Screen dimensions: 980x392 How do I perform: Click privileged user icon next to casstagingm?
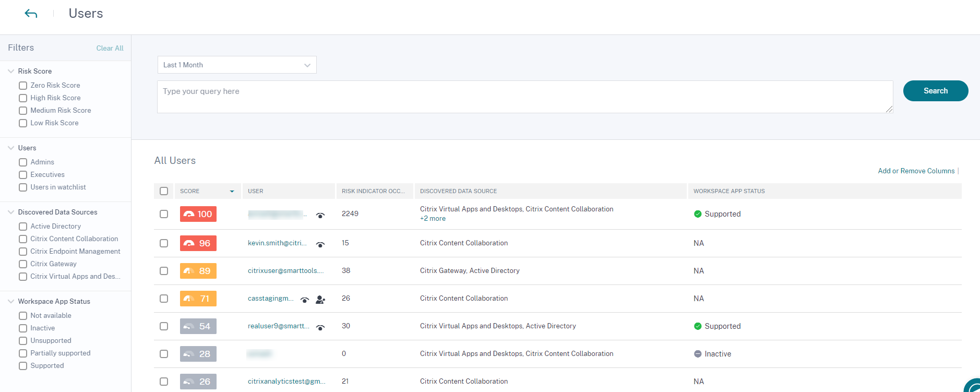click(320, 300)
